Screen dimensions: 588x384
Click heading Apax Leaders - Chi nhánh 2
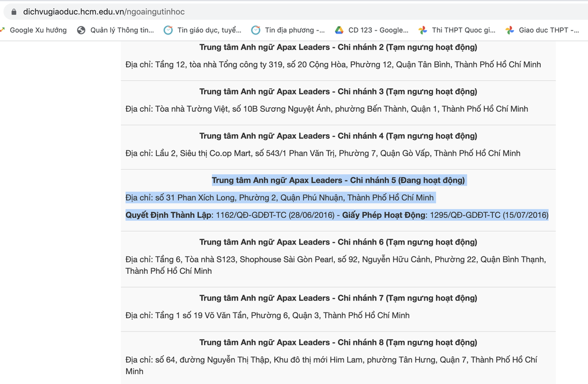tap(338, 47)
